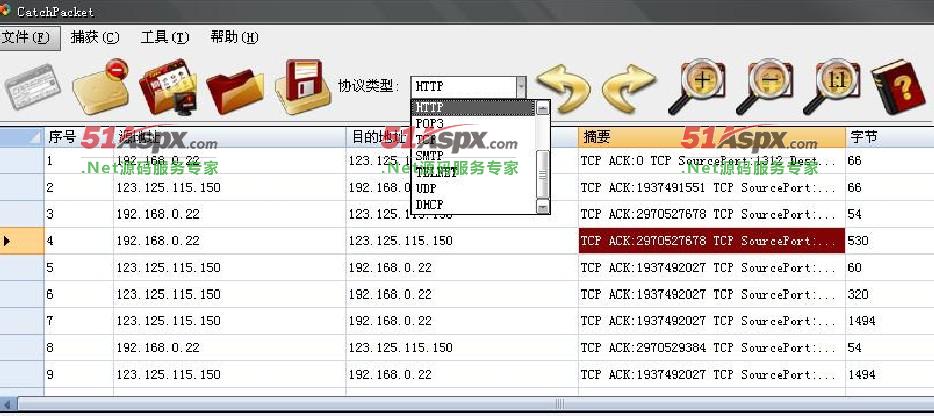This screenshot has width=934, height=416.
Task: Click the bytes cell showing 320
Action: (889, 294)
